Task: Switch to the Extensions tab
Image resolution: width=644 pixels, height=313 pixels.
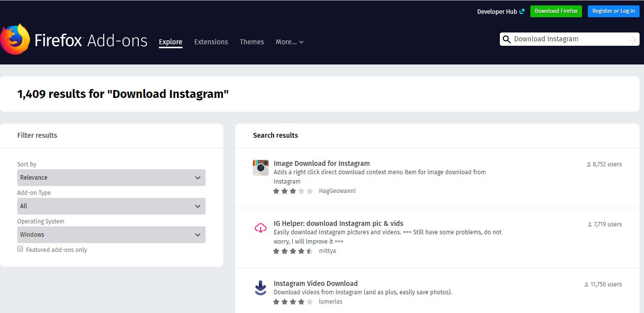Action: click(x=211, y=42)
